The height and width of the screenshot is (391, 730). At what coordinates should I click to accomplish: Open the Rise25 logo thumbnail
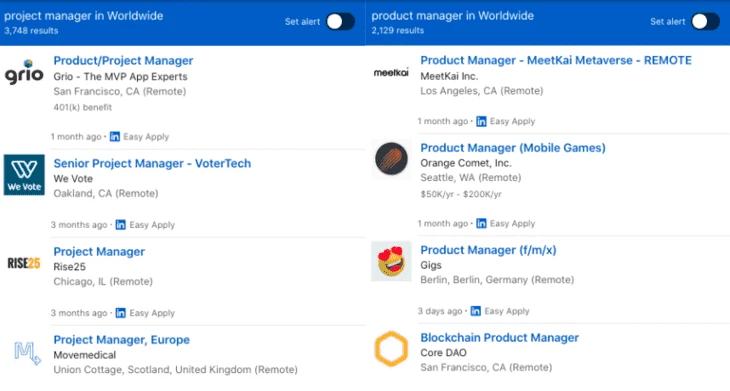[24, 263]
